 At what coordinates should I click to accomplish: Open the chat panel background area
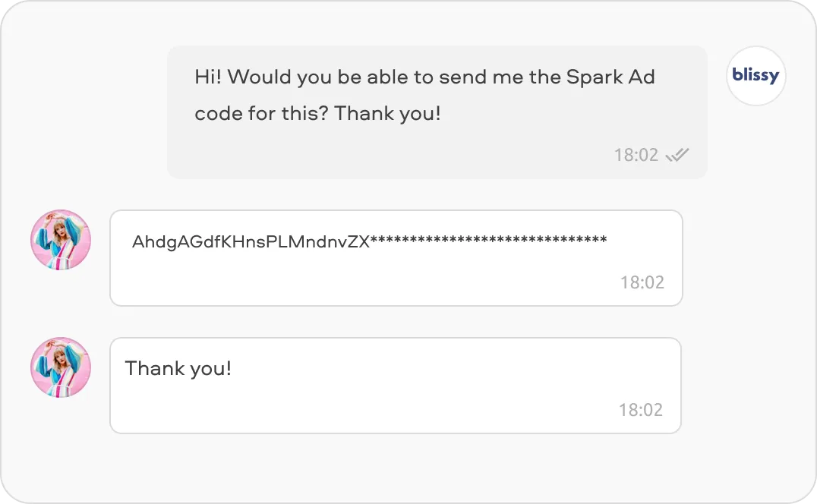coord(410,471)
